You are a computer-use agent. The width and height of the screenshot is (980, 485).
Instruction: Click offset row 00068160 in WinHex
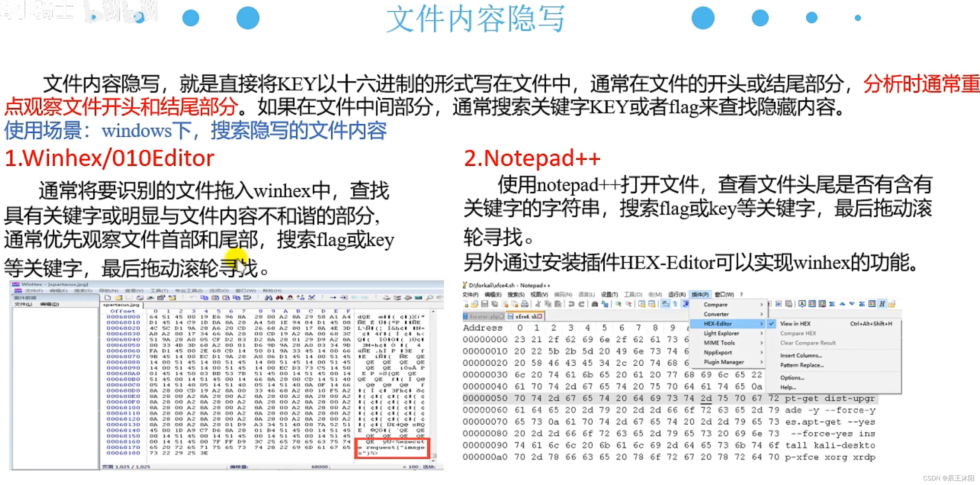tap(123, 442)
